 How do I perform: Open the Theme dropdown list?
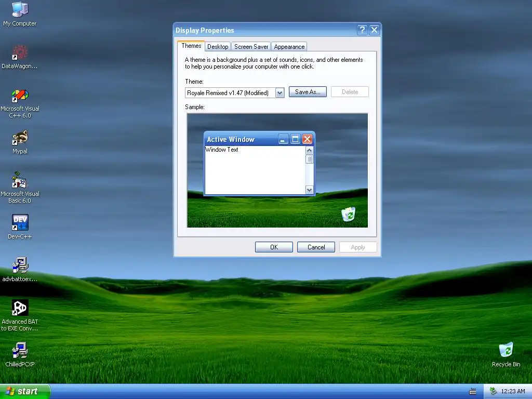pyautogui.click(x=280, y=92)
